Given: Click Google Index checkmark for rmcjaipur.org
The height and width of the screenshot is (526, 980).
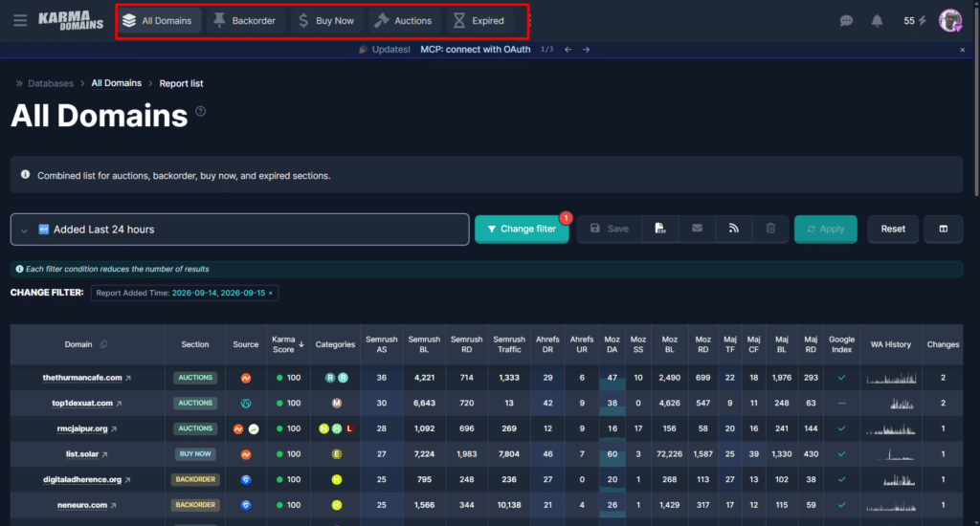Looking at the screenshot, I should point(841,428).
